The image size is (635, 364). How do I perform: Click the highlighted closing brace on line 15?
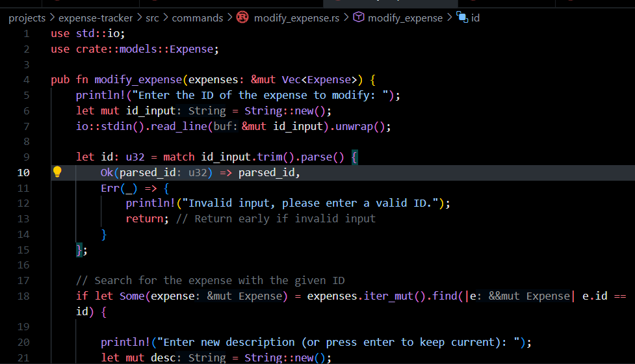pyautogui.click(x=79, y=250)
